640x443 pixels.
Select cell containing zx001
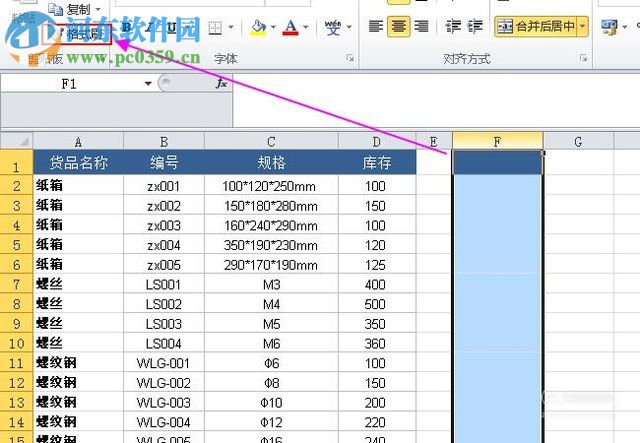(164, 186)
